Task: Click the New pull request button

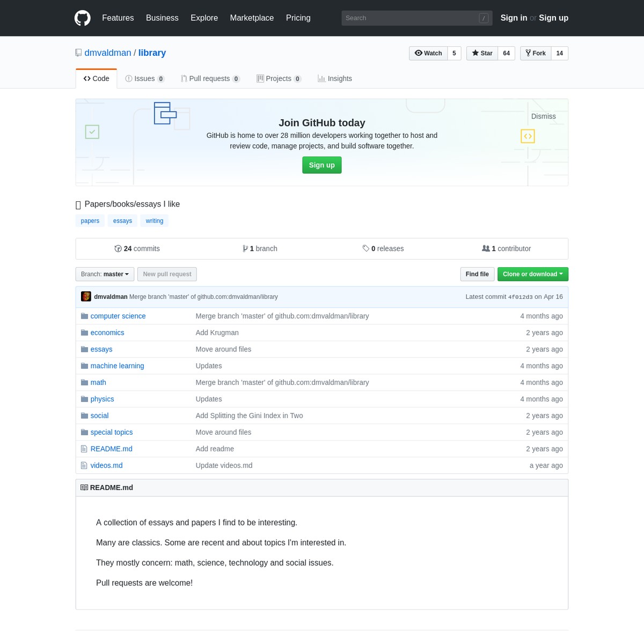Action: pos(167,274)
